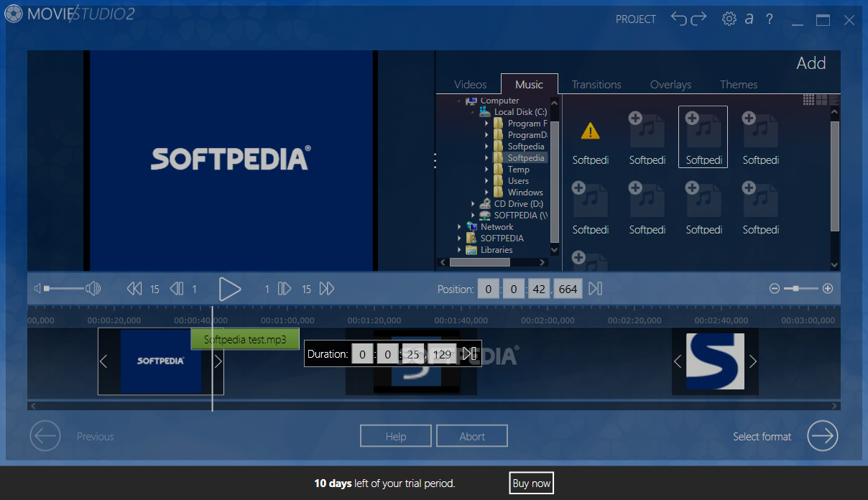Click the Movie Studio 2 logo
The image size is (868, 500).
tap(70, 14)
